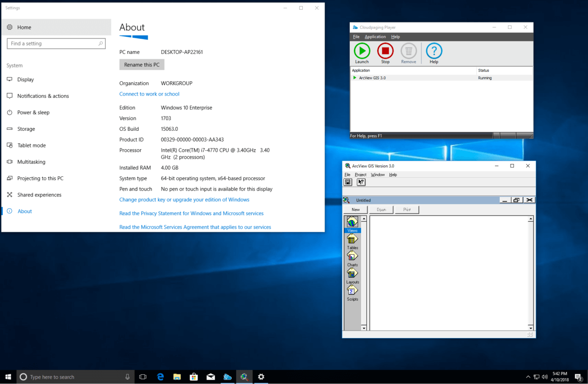
Task: Click Rename this PC
Action: point(142,64)
